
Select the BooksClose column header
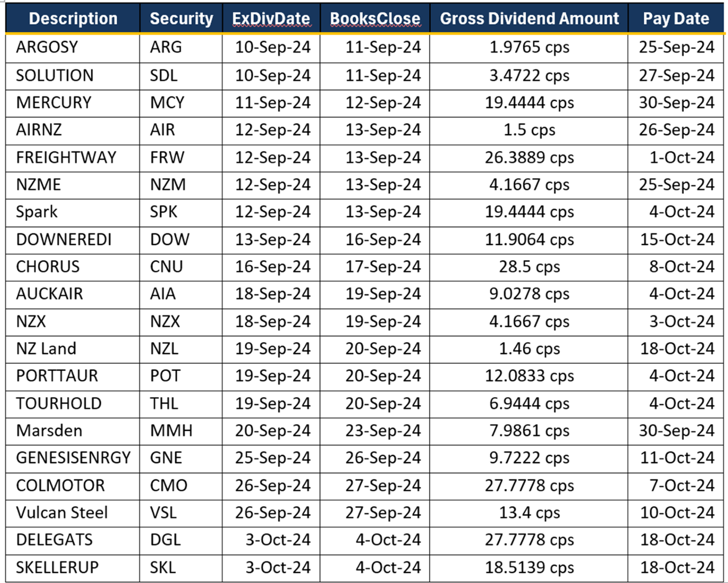(x=375, y=19)
